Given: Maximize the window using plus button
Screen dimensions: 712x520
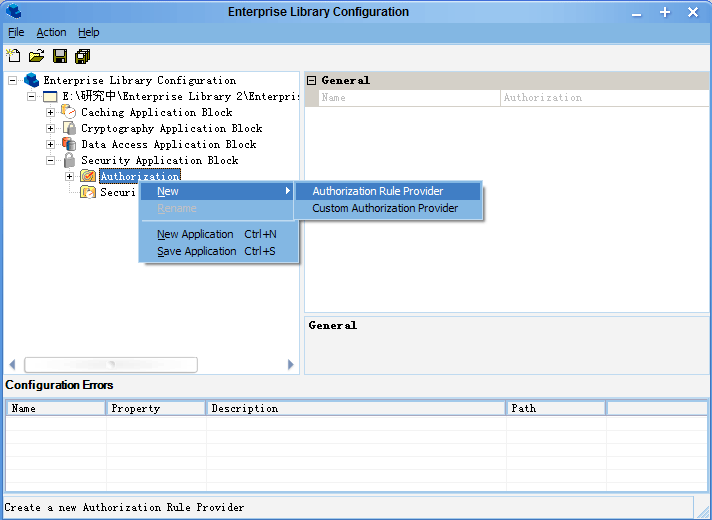Looking at the screenshot, I should coord(665,12).
